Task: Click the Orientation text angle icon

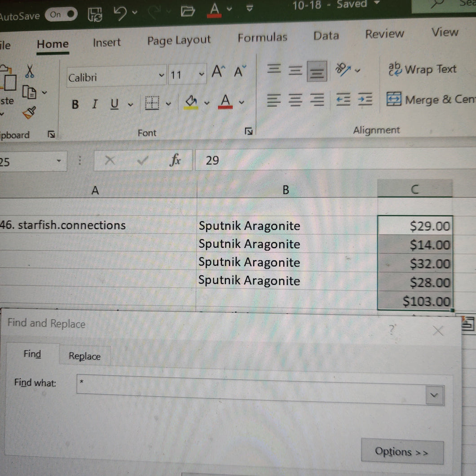Action: (x=343, y=70)
